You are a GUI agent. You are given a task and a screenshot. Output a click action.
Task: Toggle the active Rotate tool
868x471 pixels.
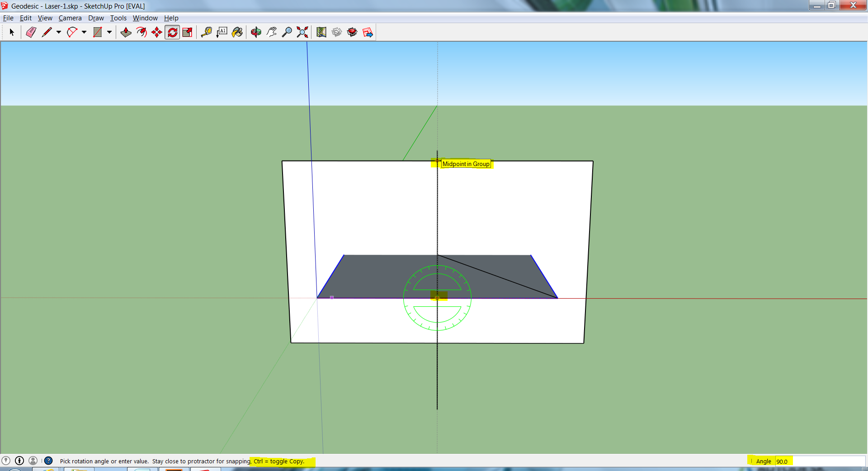coord(172,32)
